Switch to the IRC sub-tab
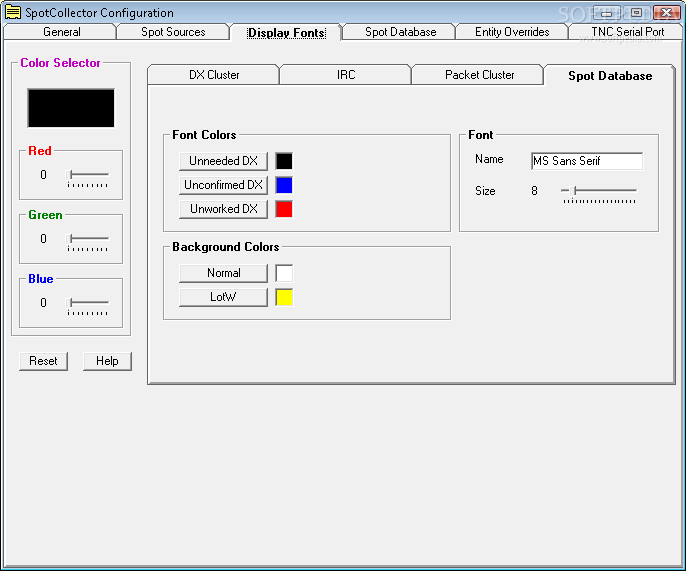 (x=346, y=75)
